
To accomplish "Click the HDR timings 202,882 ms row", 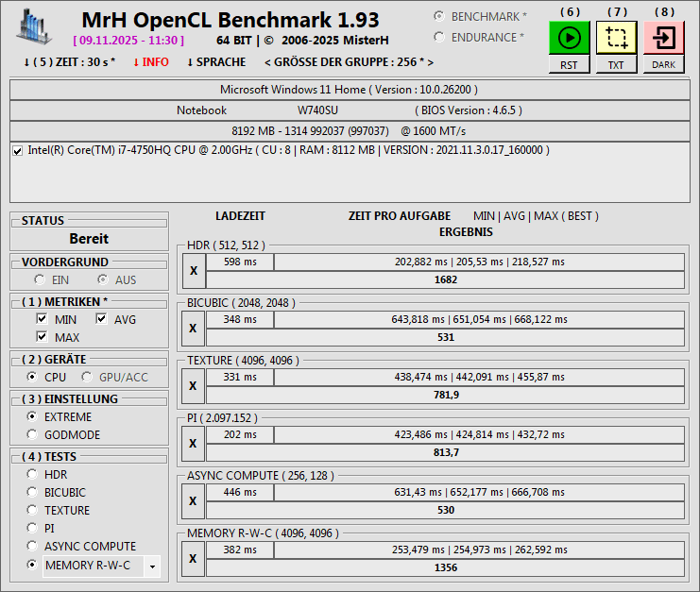I will click(x=480, y=262).
